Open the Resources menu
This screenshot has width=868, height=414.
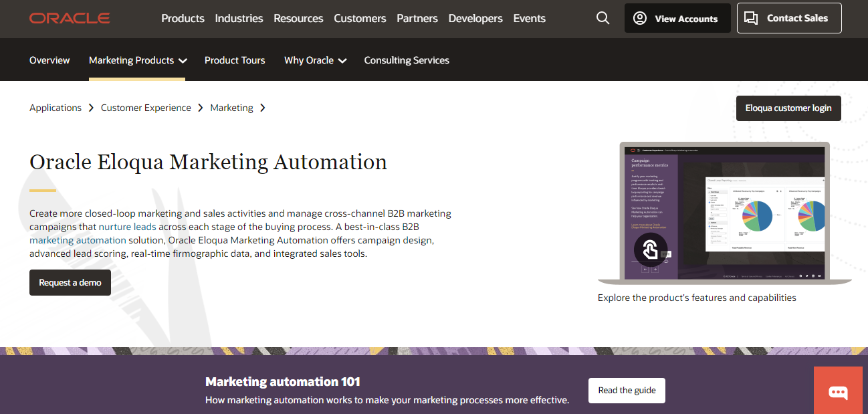(x=298, y=19)
